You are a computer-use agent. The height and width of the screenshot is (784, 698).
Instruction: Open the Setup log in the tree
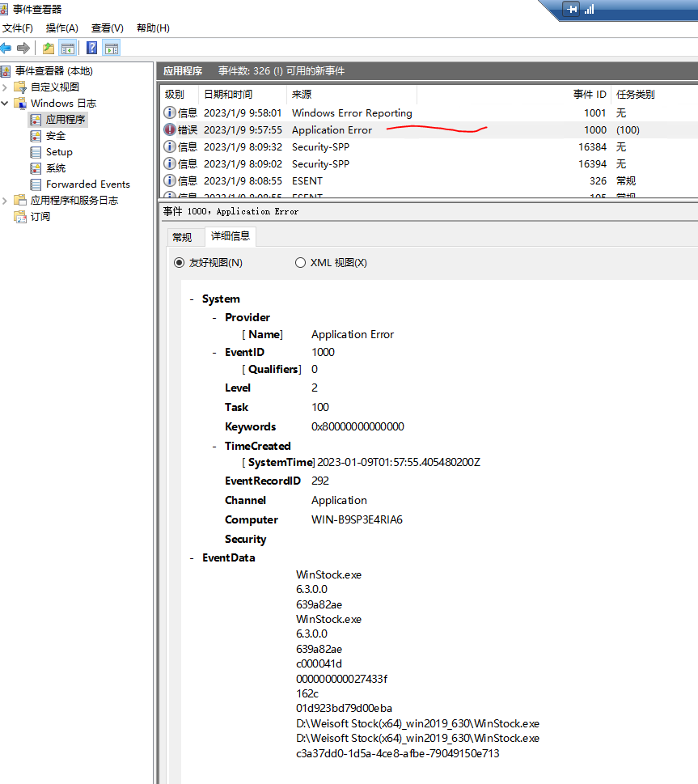(x=58, y=152)
